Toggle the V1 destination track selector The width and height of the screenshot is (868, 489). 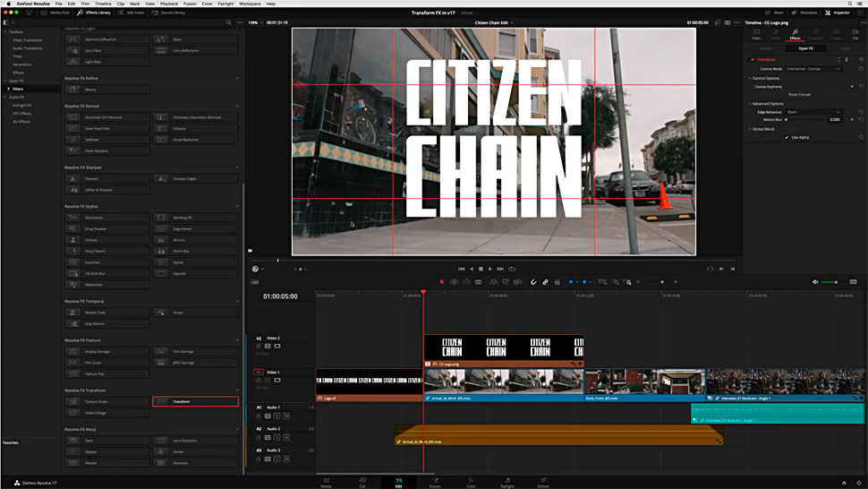258,373
